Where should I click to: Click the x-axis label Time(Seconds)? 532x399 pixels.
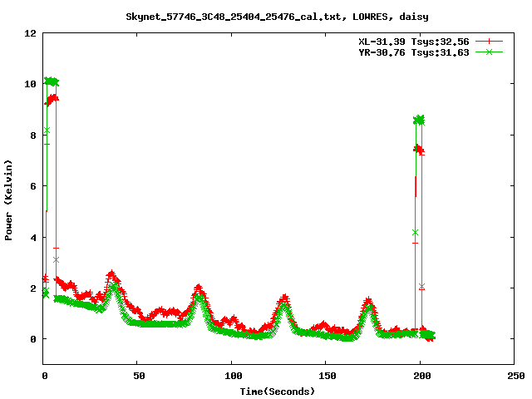(277, 392)
